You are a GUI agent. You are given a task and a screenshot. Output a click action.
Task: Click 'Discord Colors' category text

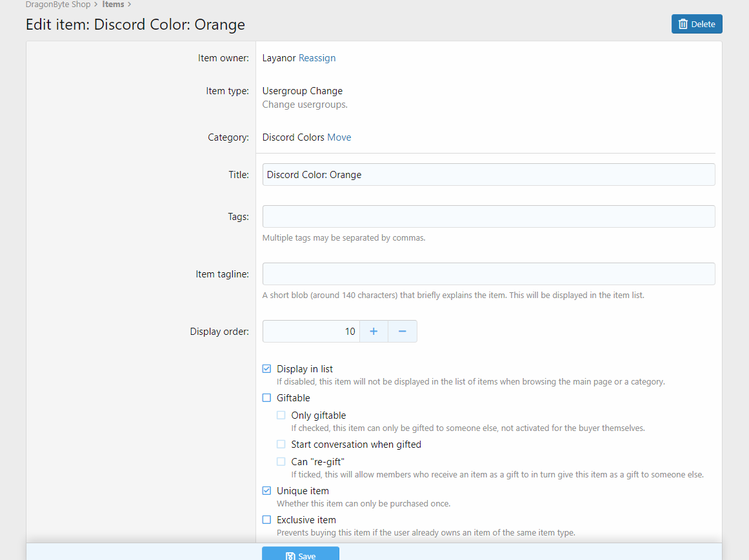click(x=294, y=137)
